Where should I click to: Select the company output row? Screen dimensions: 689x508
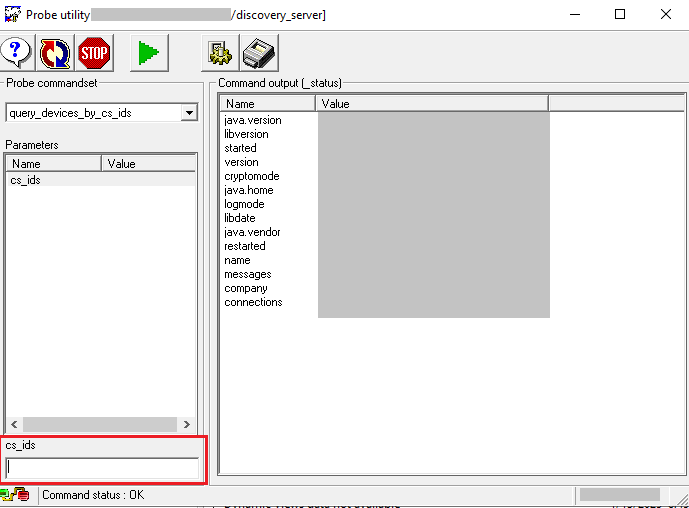(246, 288)
